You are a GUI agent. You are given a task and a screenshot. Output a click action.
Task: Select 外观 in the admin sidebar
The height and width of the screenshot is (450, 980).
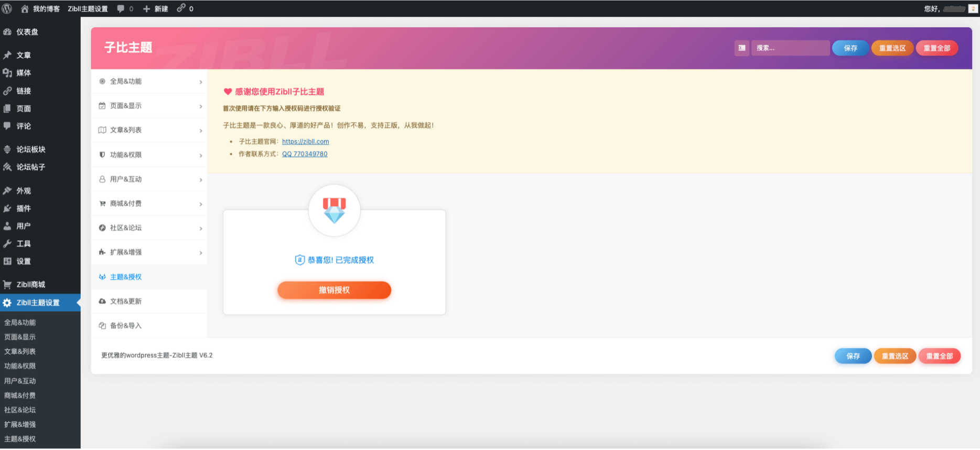24,191
